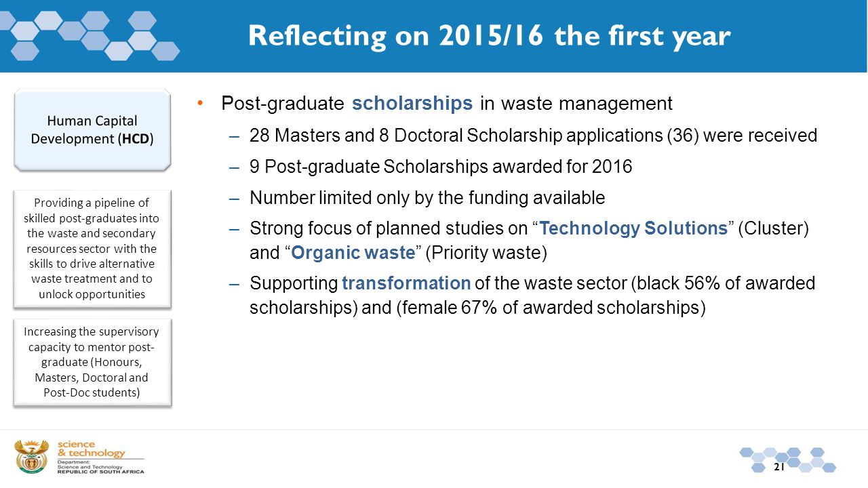Screen dimensions: 868x488
Task: Click the Republic of South Africa caption
Action: pos(101,471)
